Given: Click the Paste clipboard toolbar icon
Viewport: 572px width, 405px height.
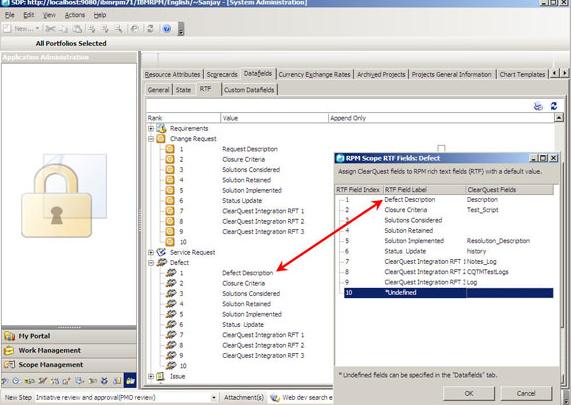Looking at the screenshot, I should (77, 28).
